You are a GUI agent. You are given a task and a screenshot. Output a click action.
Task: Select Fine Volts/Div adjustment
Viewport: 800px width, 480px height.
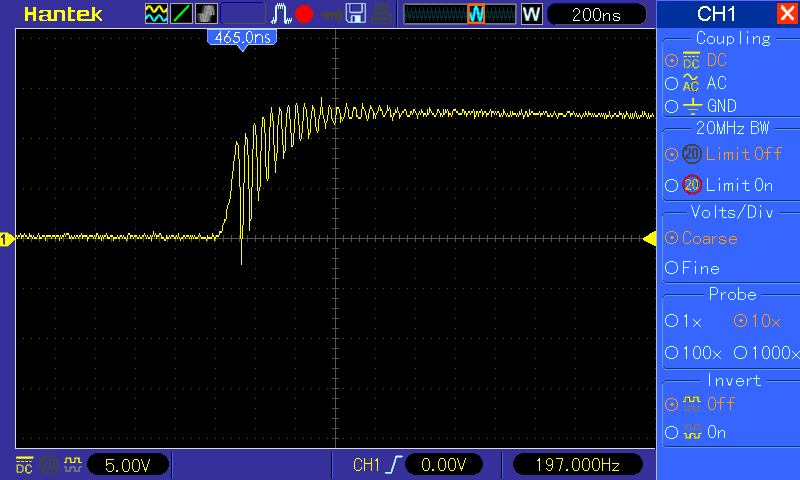[692, 268]
